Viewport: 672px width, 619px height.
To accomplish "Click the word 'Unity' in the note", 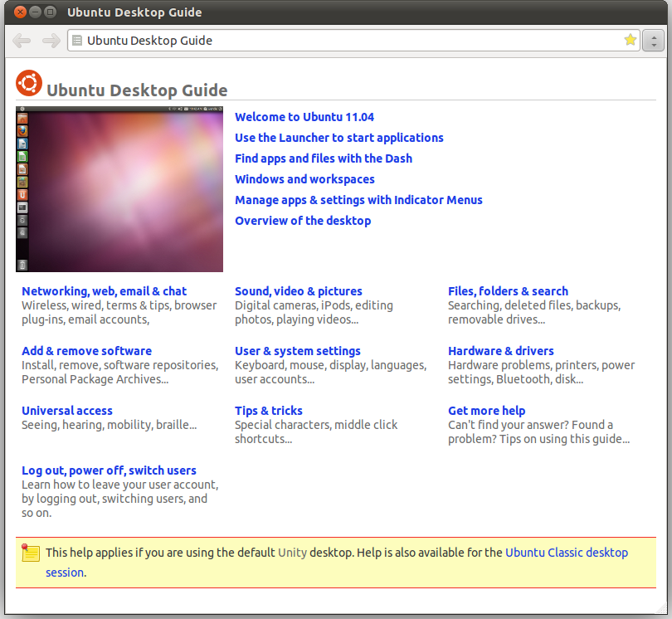I will click(x=292, y=553).
